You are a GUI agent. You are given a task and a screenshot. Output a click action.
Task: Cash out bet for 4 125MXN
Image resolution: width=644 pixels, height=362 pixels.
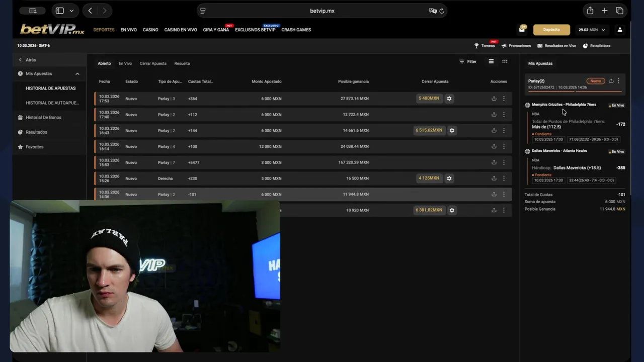(x=429, y=178)
